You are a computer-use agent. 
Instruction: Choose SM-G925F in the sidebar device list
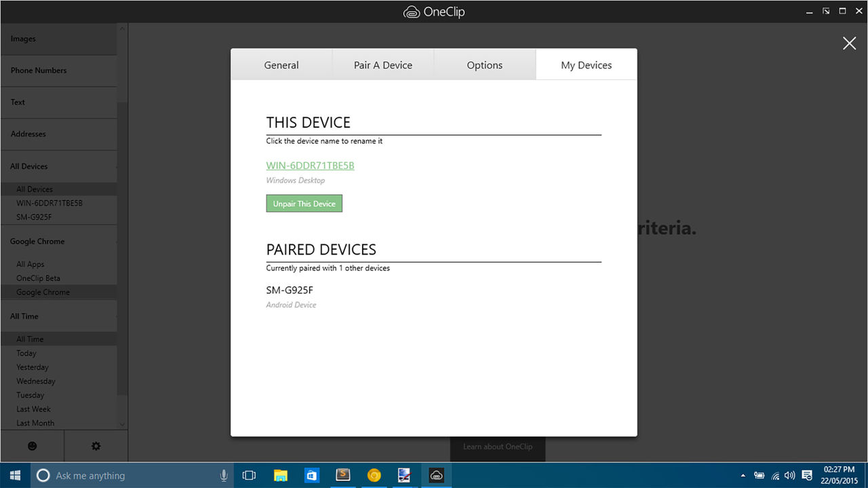tap(59, 217)
